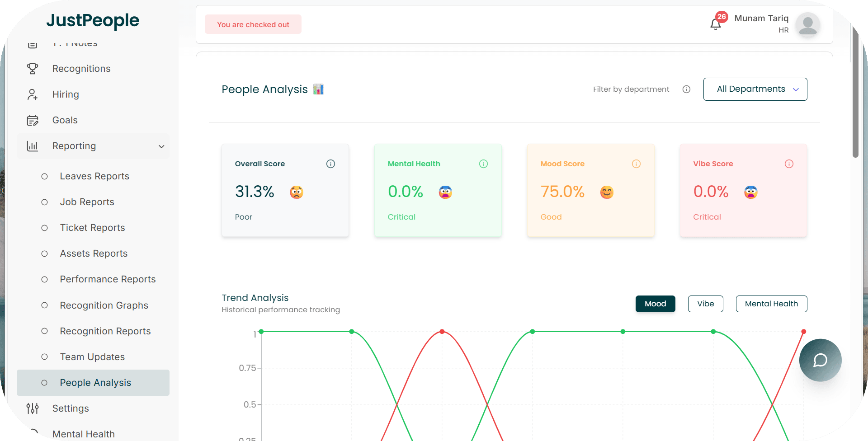868x441 pixels.
Task: Click the filter by department info icon
Action: 686,89
